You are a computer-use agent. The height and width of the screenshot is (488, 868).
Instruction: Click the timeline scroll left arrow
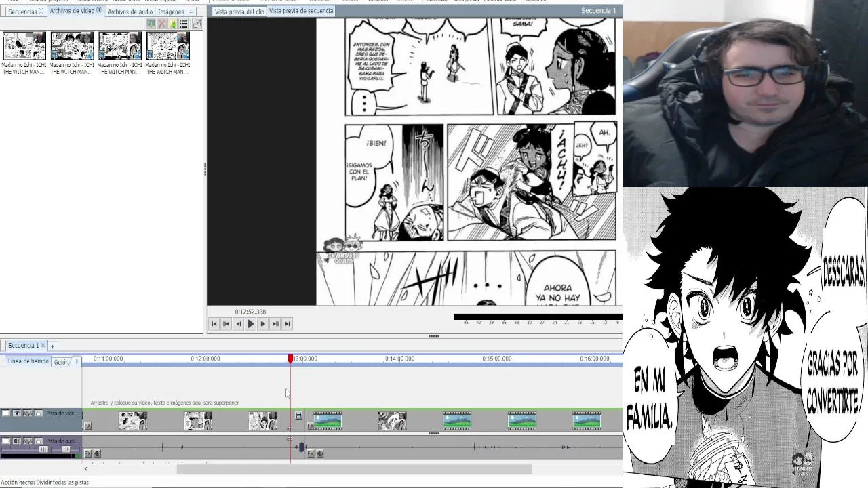pyautogui.click(x=85, y=469)
